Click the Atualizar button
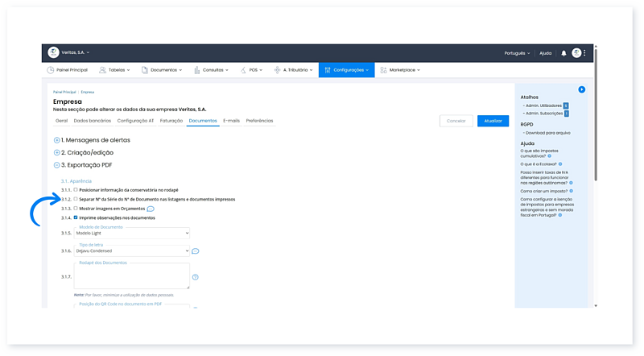Screen dimensions: 644x356 (493, 121)
